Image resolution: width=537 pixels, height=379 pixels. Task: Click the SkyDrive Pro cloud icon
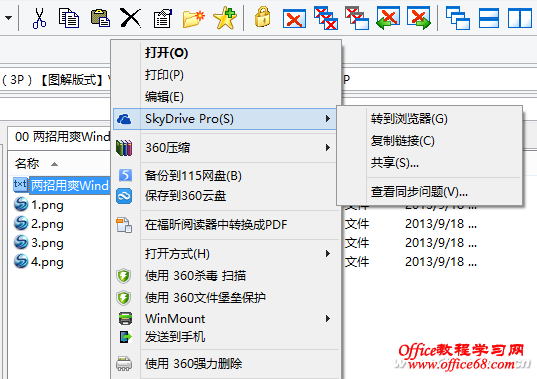(x=124, y=119)
